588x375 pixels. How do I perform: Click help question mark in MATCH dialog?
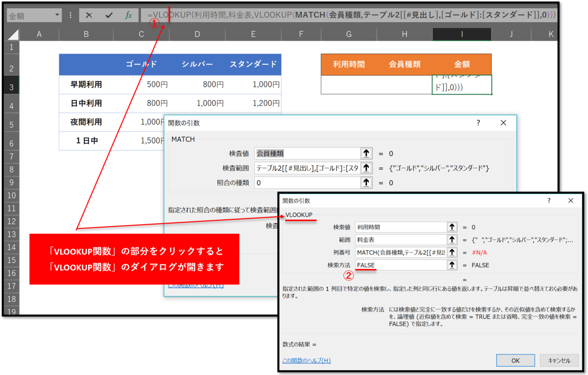pos(478,123)
